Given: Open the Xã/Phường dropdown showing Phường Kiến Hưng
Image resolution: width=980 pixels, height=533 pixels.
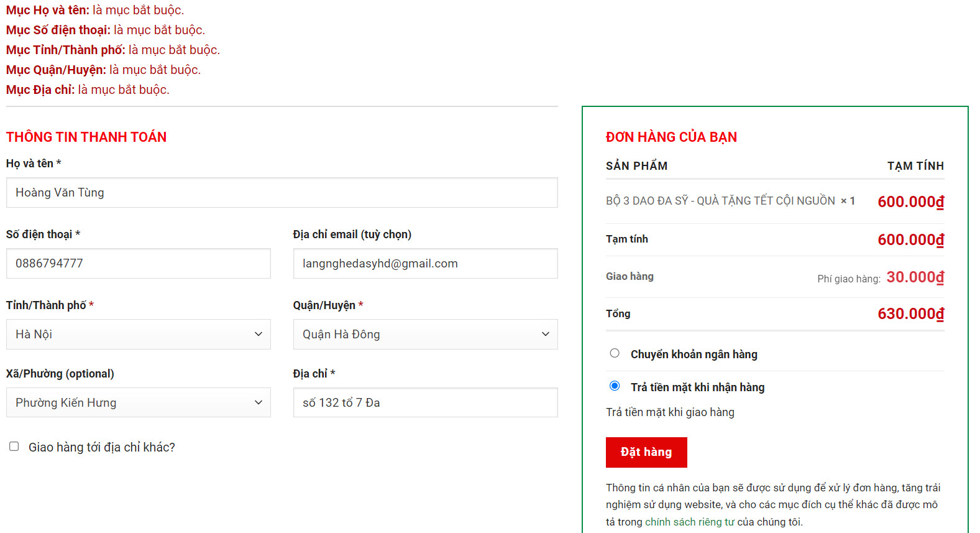Looking at the screenshot, I should [138, 402].
